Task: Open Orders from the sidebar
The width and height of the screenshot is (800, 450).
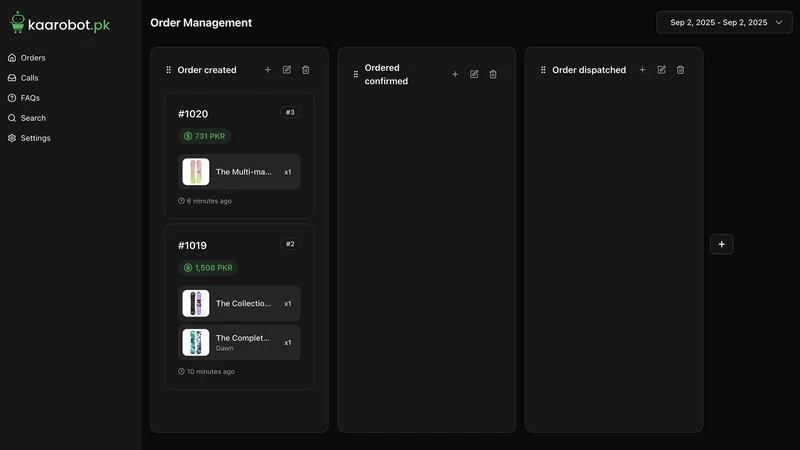Action: point(27,58)
